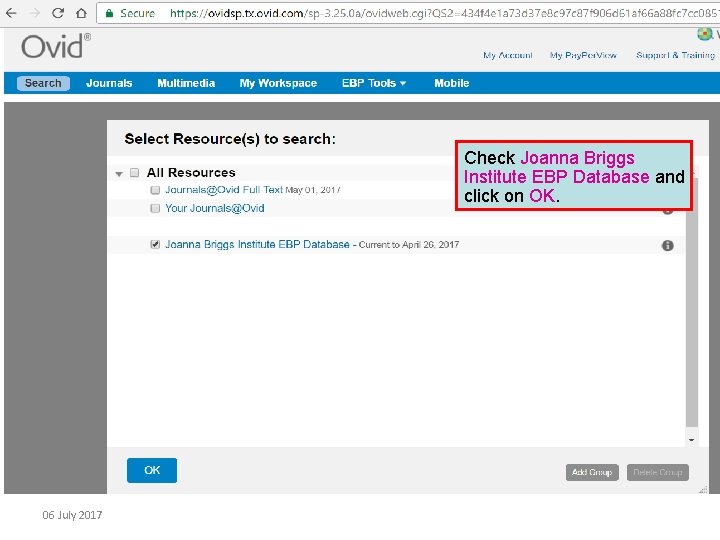The image size is (720, 540).
Task: Go to My Workspace tab
Action: click(x=278, y=83)
